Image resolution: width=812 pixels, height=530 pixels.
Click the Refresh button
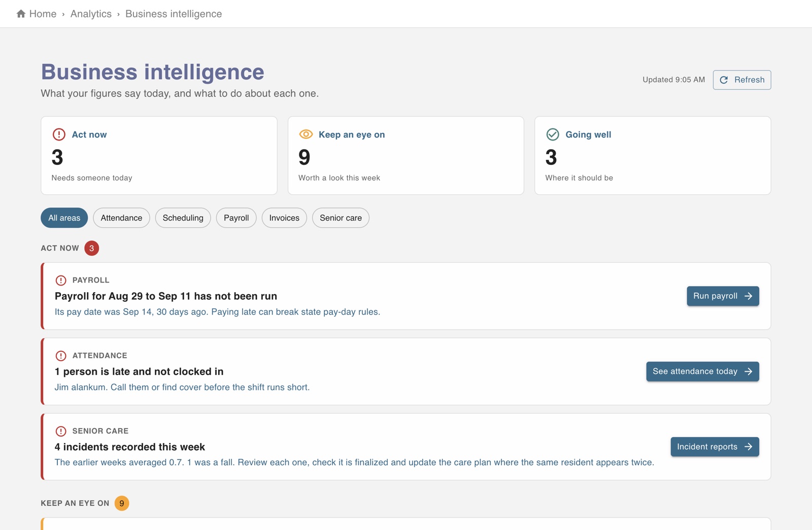tap(741, 80)
